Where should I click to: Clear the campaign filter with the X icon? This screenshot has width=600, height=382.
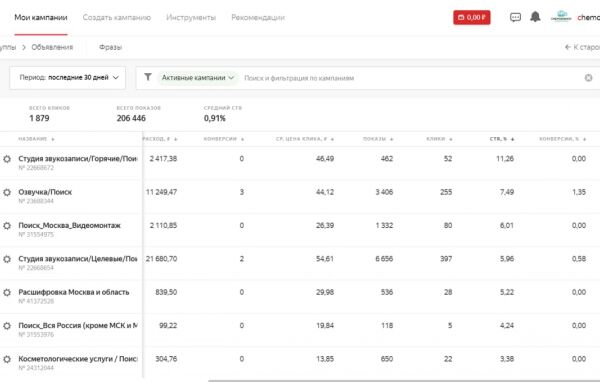pyautogui.click(x=588, y=78)
